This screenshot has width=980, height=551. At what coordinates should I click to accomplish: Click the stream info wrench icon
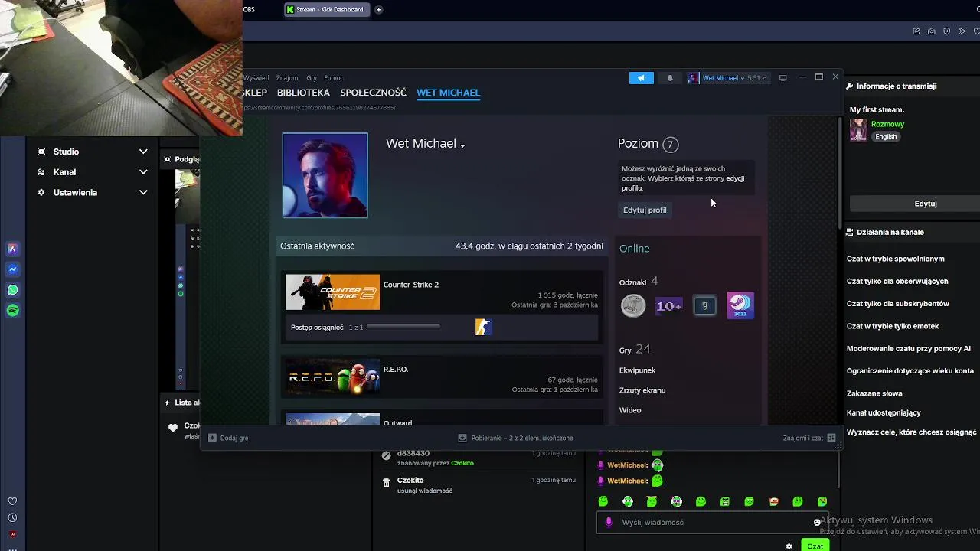tap(850, 86)
